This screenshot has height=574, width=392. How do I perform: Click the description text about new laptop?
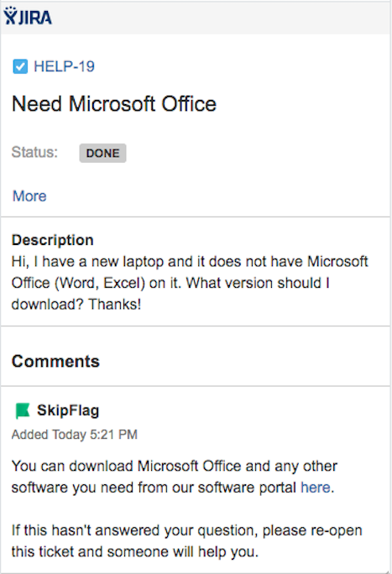[x=190, y=283]
